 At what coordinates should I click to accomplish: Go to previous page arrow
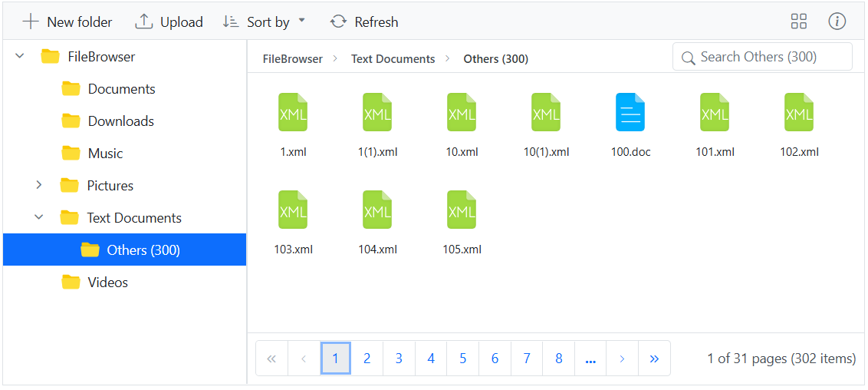tap(304, 359)
